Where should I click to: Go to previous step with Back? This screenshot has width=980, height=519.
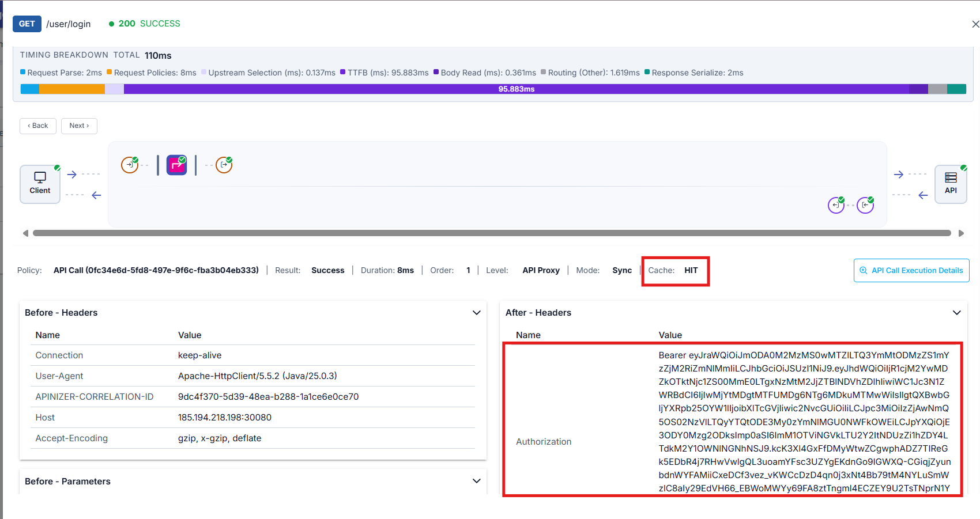click(x=38, y=126)
